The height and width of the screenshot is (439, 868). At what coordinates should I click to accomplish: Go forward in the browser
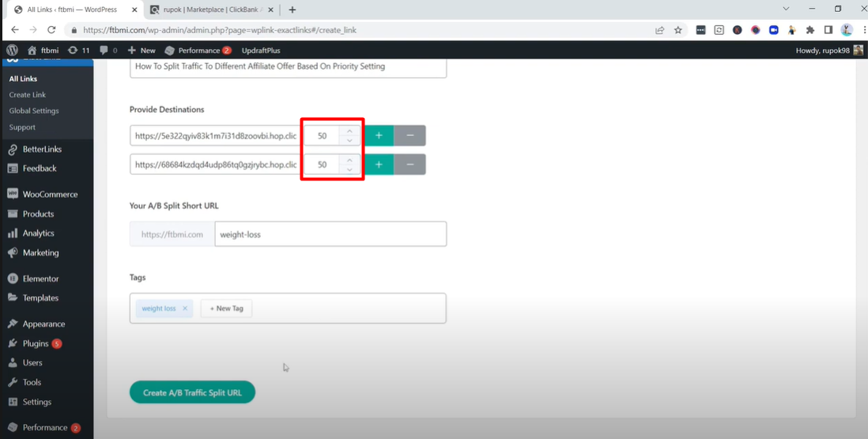tap(33, 30)
